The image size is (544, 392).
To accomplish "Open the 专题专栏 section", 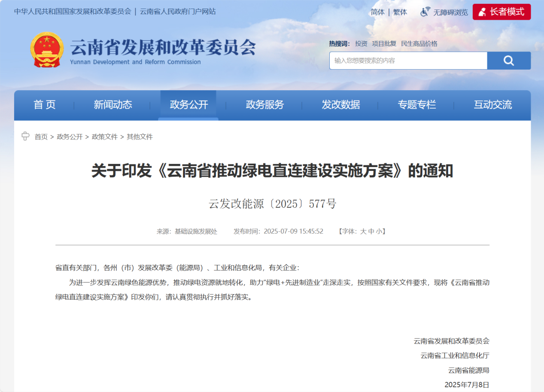I will 416,105.
